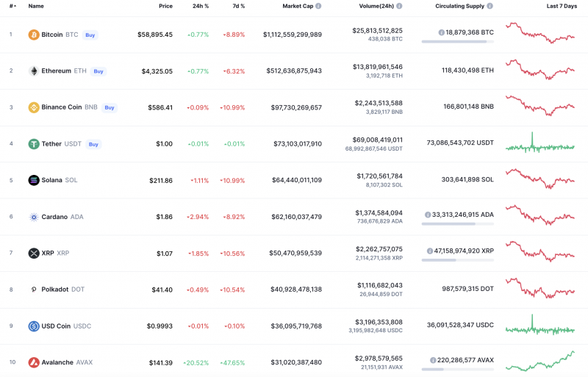This screenshot has width=588, height=377.
Task: Click Buy button next to Bitcoin
Action: pos(90,35)
